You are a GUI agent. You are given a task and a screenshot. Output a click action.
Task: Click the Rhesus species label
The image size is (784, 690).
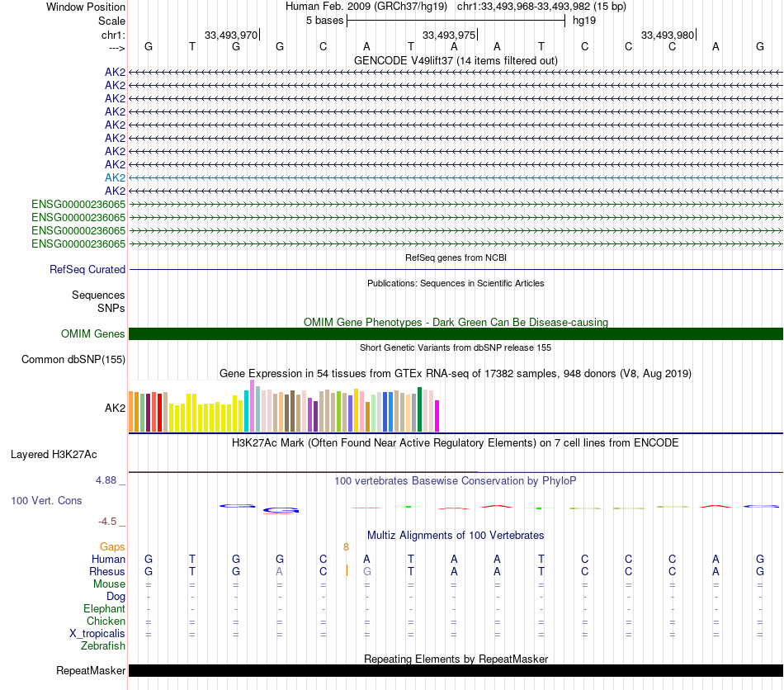point(107,571)
